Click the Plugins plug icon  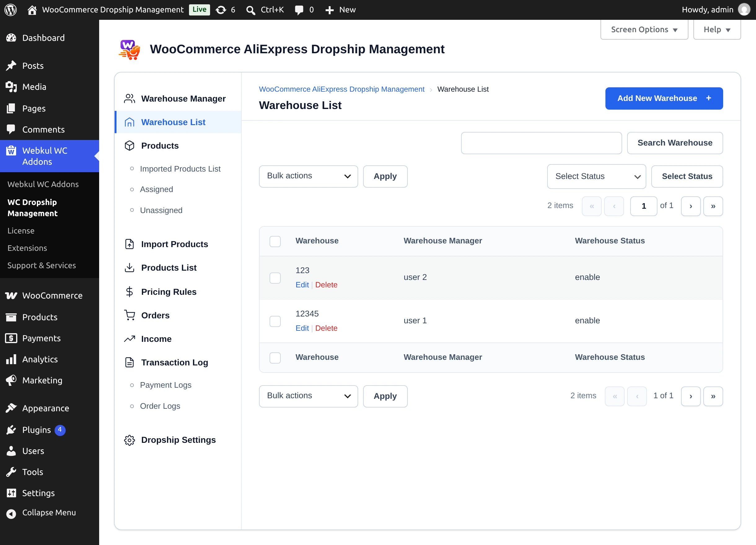click(11, 430)
